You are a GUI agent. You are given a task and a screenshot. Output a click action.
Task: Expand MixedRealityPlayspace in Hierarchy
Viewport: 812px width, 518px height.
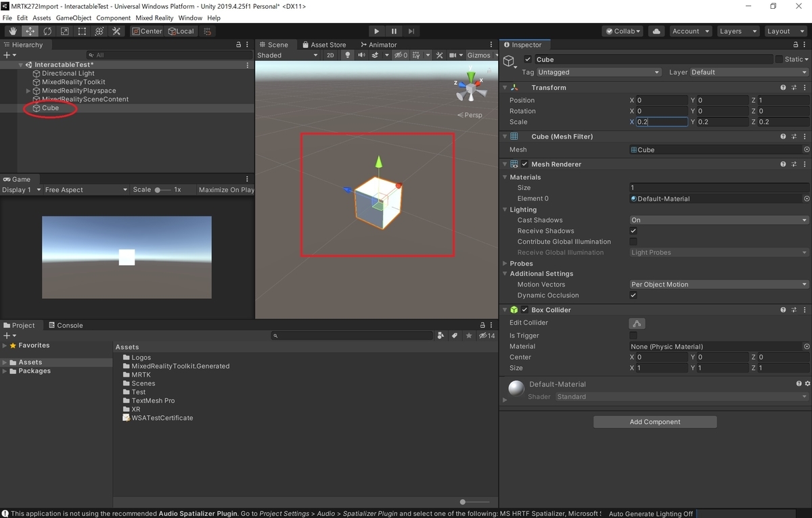pyautogui.click(x=28, y=91)
